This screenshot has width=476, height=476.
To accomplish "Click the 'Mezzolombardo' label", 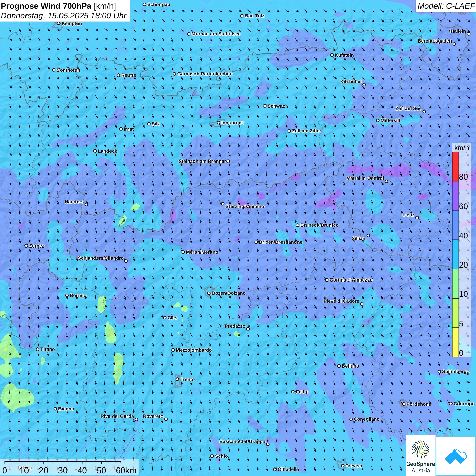I will [194, 350].
